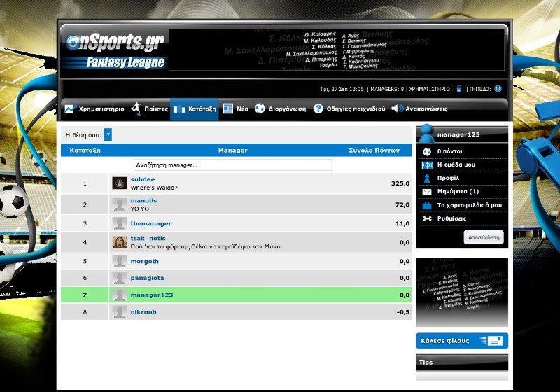Screen dimensions: 560x392
Task: Click the briefcase icon for Το χαρτοφυλάκιό μου
Action: tap(427, 206)
